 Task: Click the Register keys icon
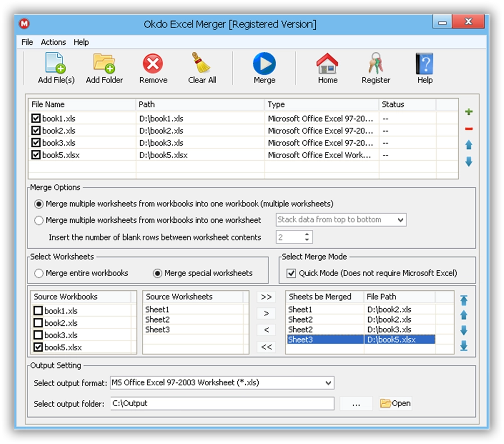point(375,63)
